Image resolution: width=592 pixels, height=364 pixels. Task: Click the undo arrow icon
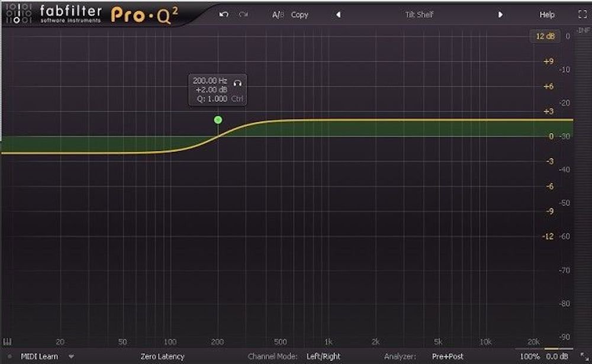[x=223, y=15]
